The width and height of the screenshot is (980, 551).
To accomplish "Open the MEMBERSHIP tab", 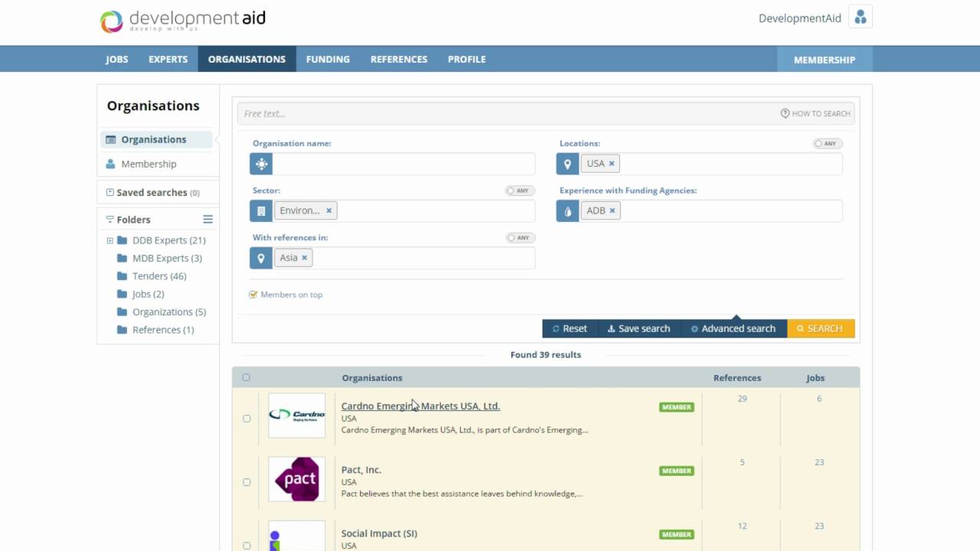I will [x=825, y=60].
